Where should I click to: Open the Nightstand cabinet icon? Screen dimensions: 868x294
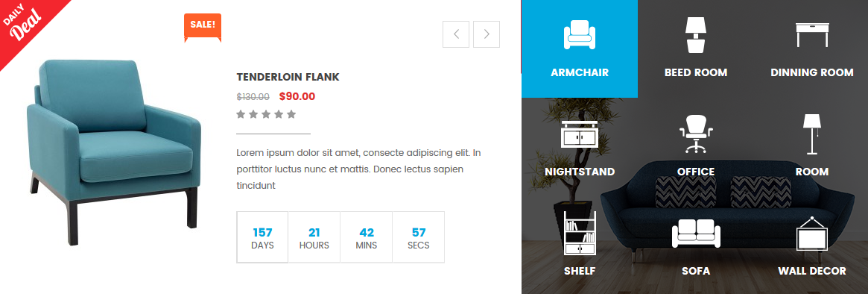[x=580, y=134]
